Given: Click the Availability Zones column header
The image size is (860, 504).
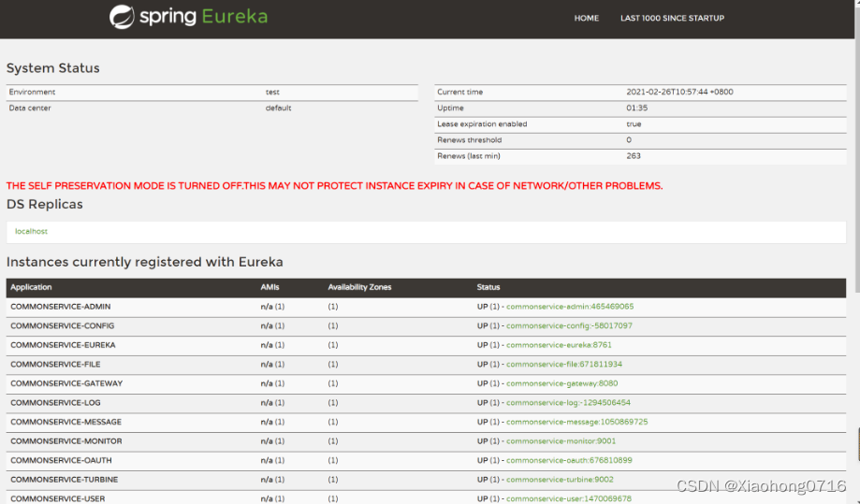Looking at the screenshot, I should [x=359, y=287].
